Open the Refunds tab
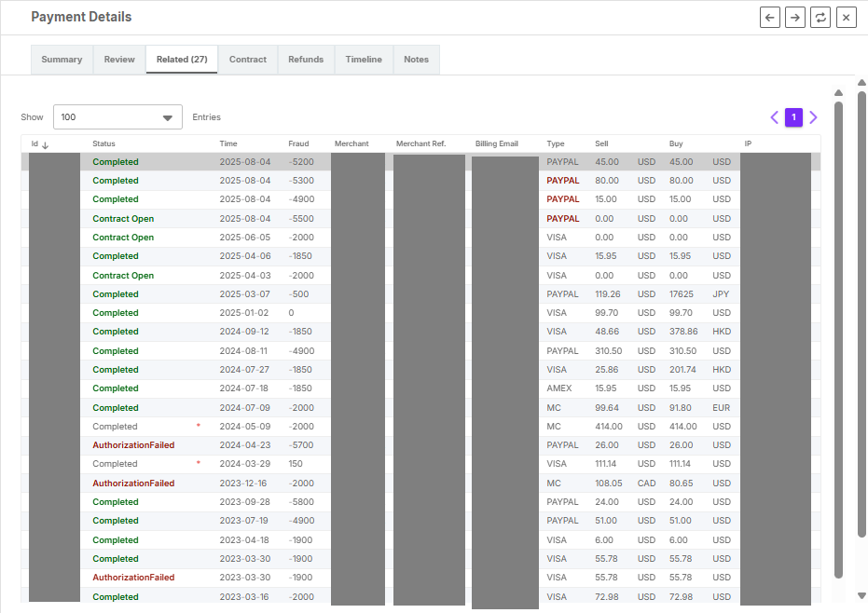Screen dimensions: 868x613 (305, 59)
